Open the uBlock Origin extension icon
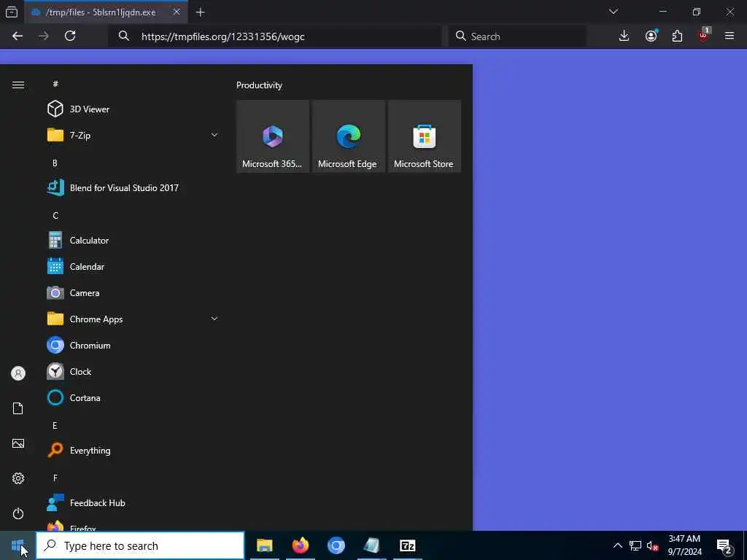747x560 pixels. (x=704, y=35)
